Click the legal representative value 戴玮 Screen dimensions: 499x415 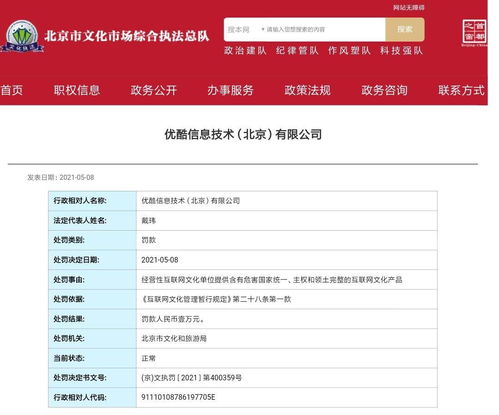pyautogui.click(x=149, y=220)
